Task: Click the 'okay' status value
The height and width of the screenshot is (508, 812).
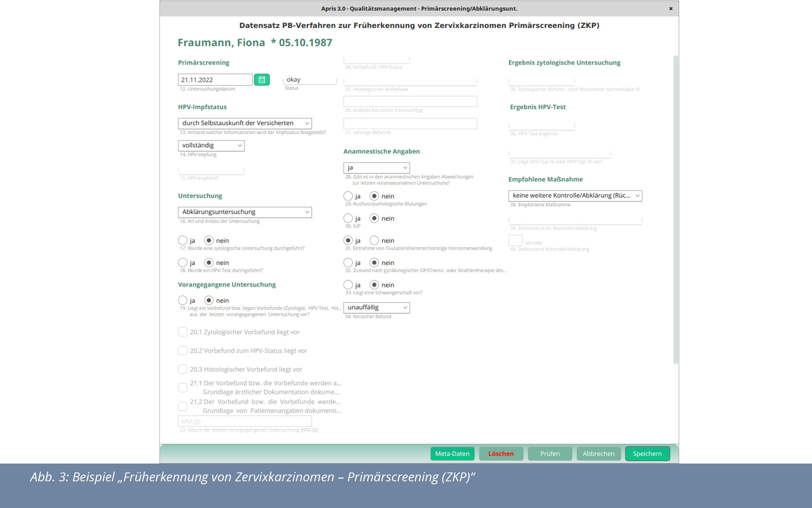Action: (x=294, y=80)
